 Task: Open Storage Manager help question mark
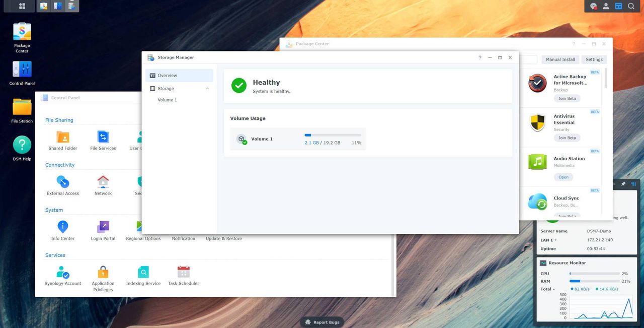(479, 57)
